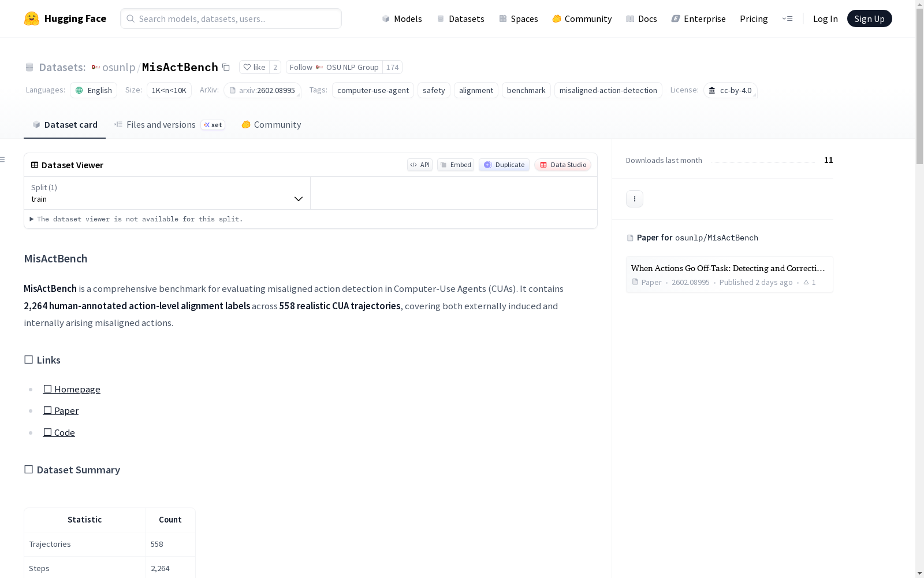The height and width of the screenshot is (578, 924).
Task: Click the 'Steps' table cell
Action: tap(85, 568)
